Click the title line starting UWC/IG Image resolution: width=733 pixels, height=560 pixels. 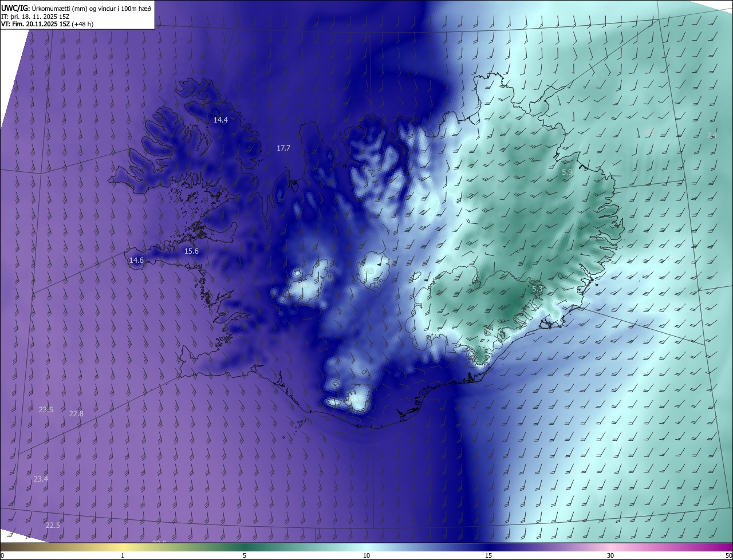click(x=76, y=8)
